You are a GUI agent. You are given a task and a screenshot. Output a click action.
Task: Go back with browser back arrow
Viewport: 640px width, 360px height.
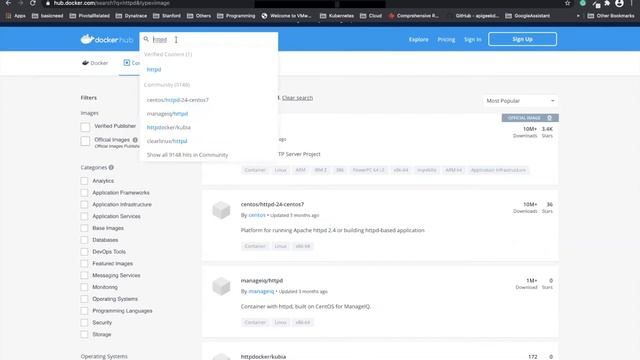(8, 3)
